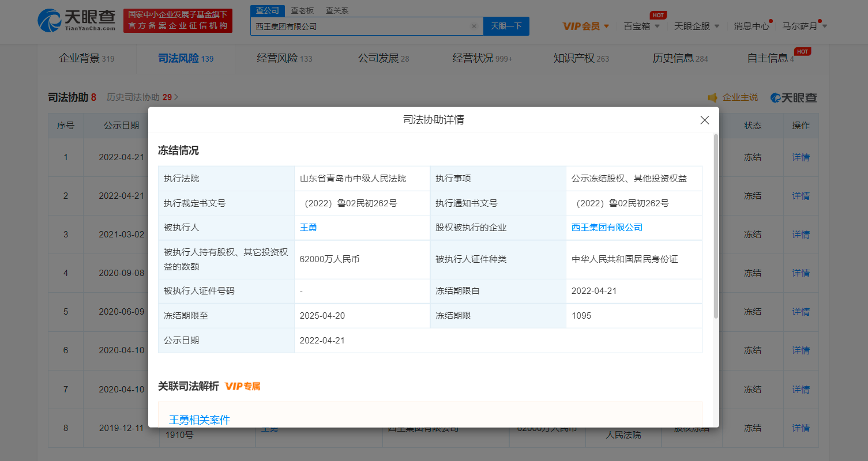Close the 司法协助详情 dialog

704,120
